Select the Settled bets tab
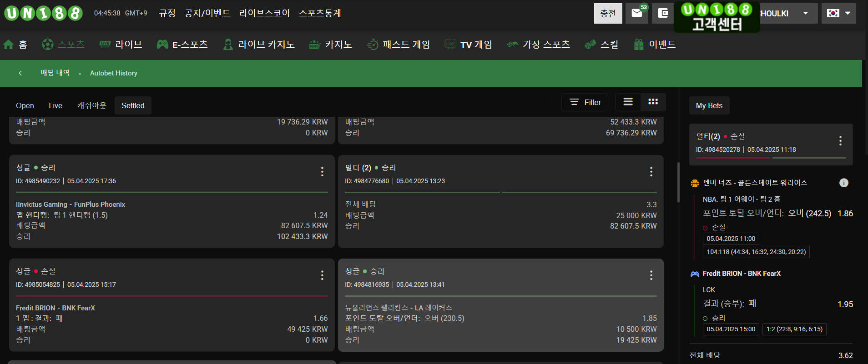The height and width of the screenshot is (364, 868). pyautogui.click(x=133, y=105)
